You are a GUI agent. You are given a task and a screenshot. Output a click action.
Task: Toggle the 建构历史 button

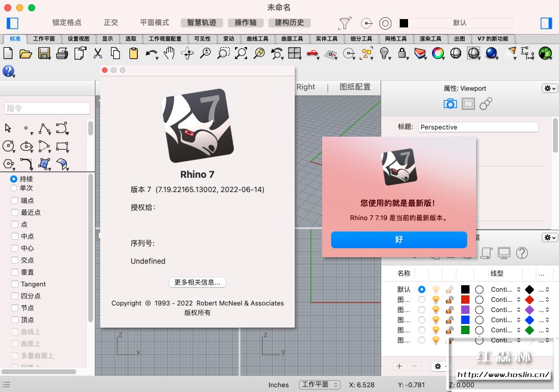(x=289, y=23)
